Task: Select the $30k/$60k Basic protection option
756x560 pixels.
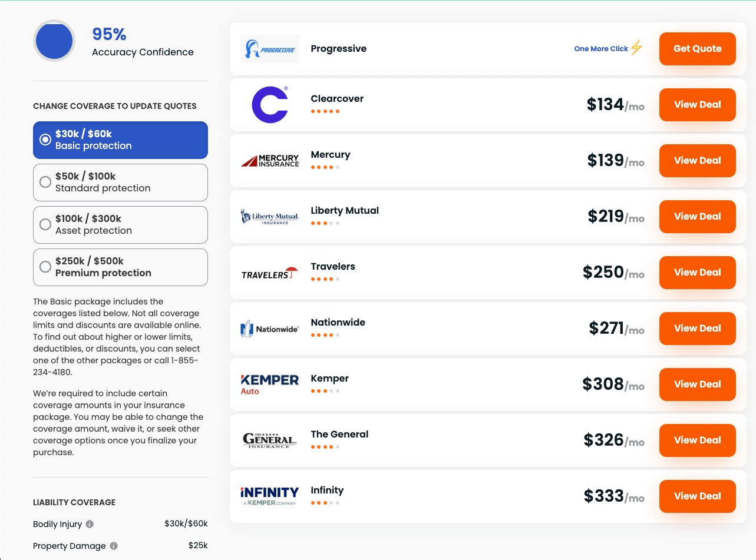Action: 45,140
